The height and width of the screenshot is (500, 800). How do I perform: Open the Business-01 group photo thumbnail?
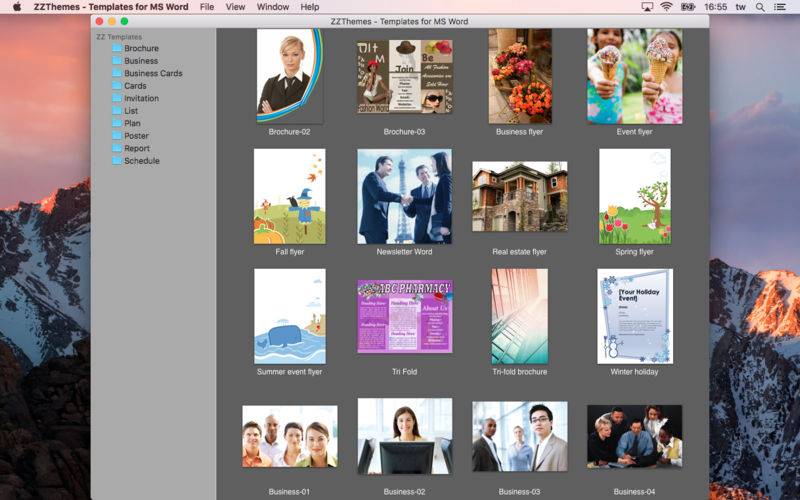tap(290, 437)
